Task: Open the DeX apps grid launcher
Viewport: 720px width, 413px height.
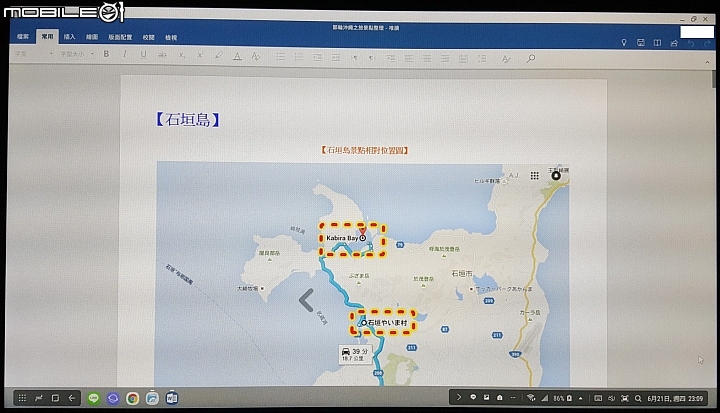Action: point(22,398)
